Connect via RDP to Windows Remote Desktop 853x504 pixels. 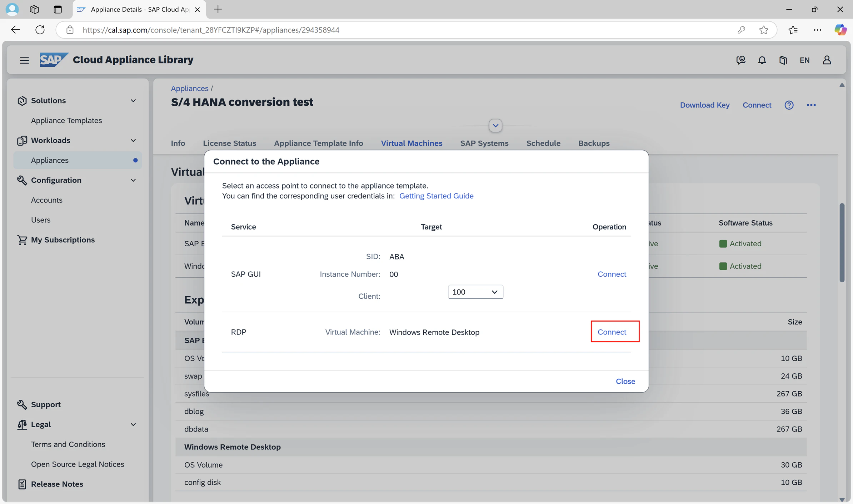click(x=612, y=332)
